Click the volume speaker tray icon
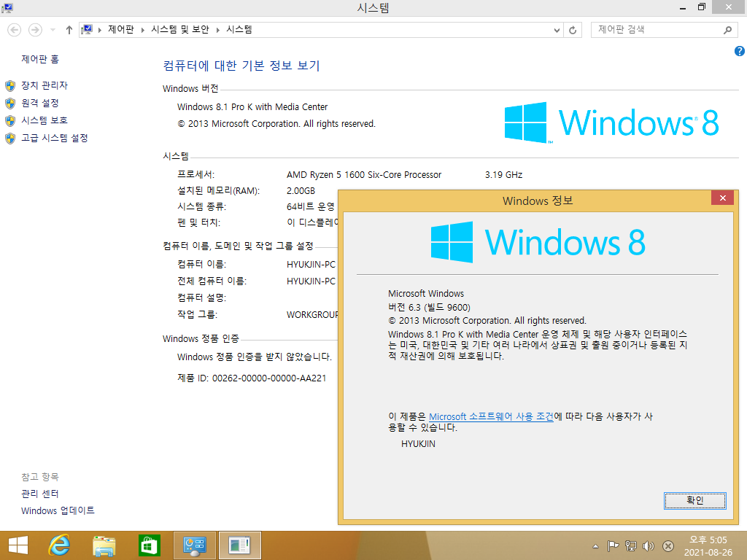This screenshot has height=560, width=747. point(649,545)
